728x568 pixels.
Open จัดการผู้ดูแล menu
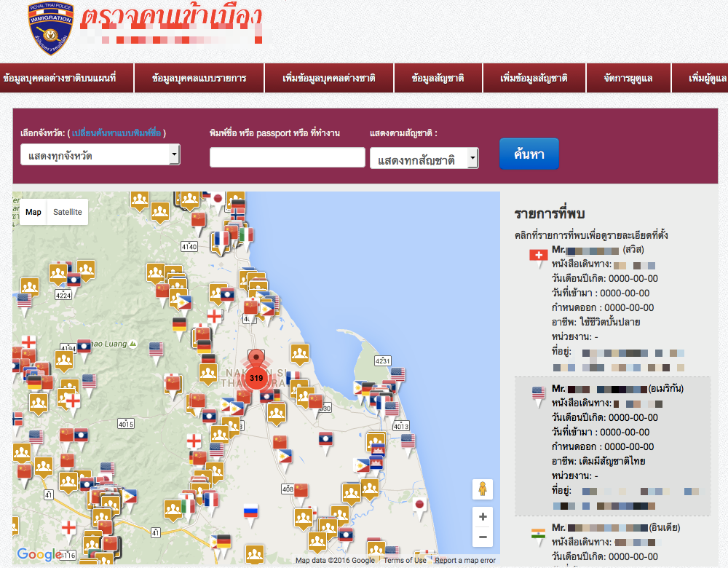[629, 78]
